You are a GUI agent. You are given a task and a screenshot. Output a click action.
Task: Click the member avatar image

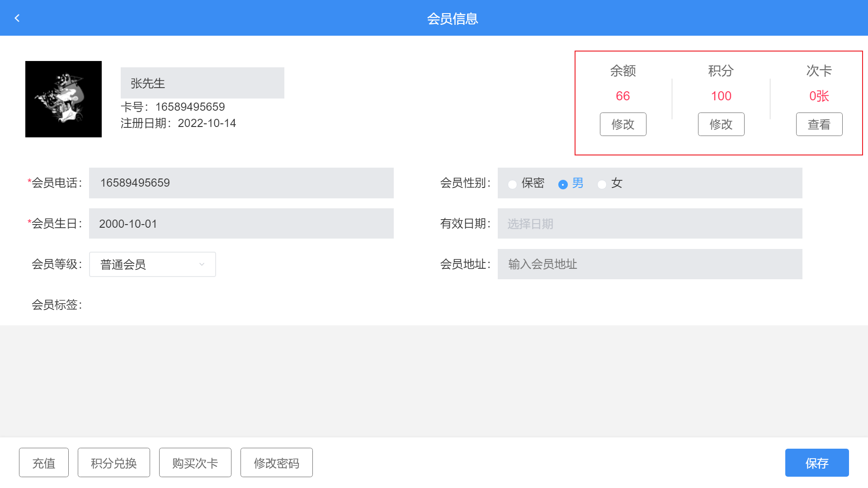[63, 99]
